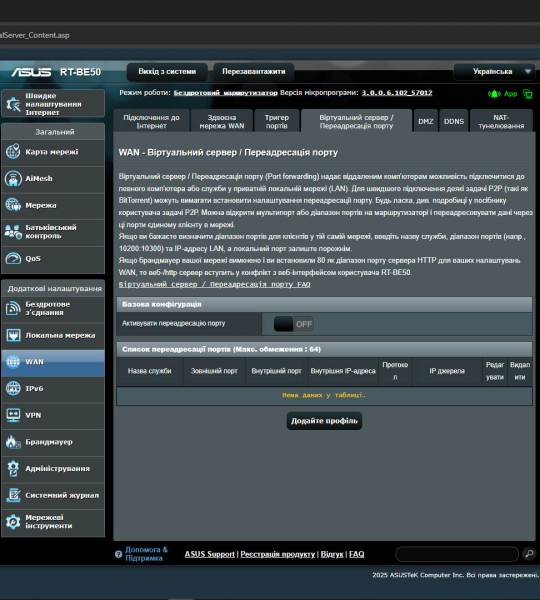Click the Адміністрування gear icon
Viewport: 540px width, 600px height.
pos(13,468)
